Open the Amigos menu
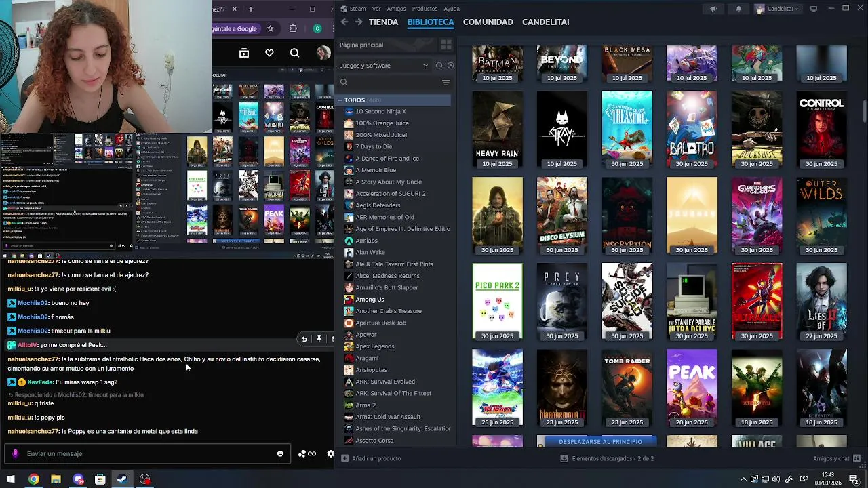 click(396, 9)
